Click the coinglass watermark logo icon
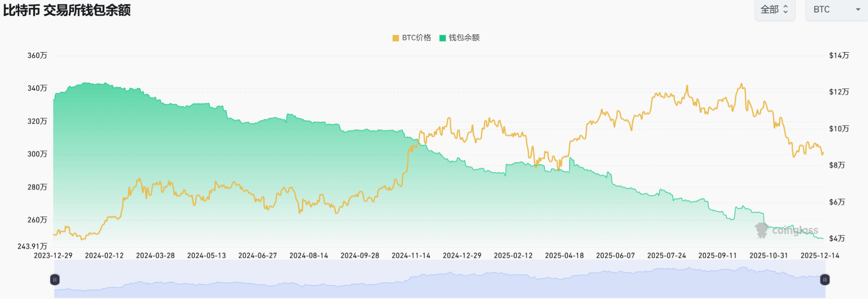Viewport: 868px width, 299px height. 761,230
